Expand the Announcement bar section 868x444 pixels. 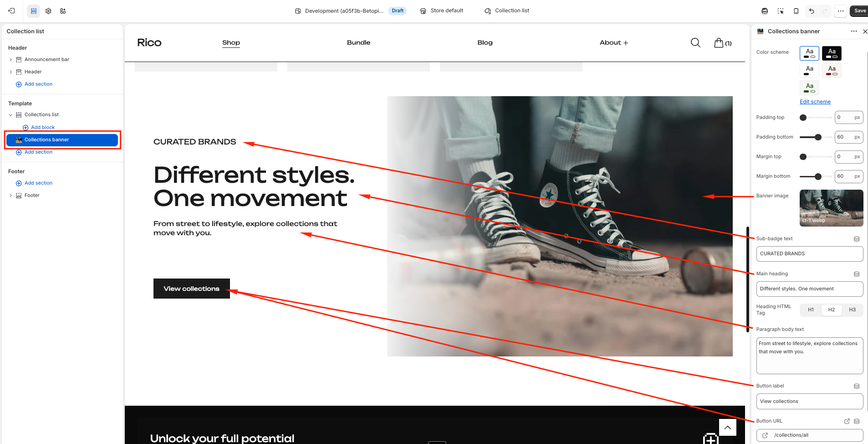(11, 60)
